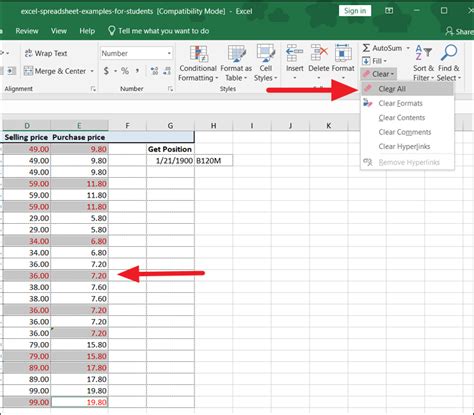Apply the Comma Style format
474x415 pixels.
pos(137,71)
